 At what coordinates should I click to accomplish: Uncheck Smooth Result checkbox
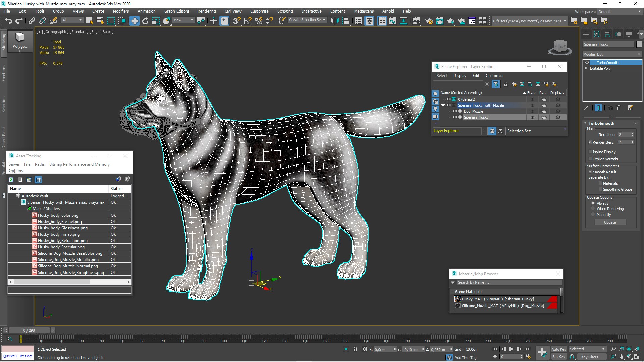click(590, 172)
